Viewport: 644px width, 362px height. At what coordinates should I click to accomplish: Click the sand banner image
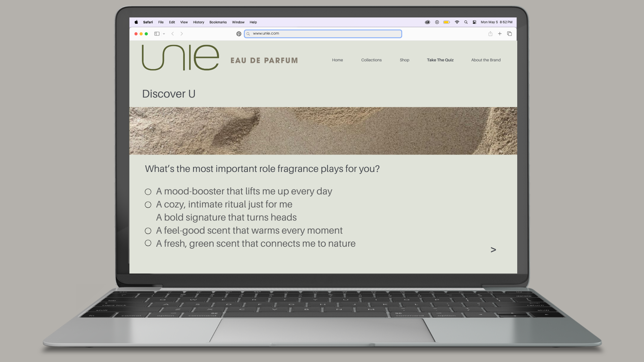[323, 131]
